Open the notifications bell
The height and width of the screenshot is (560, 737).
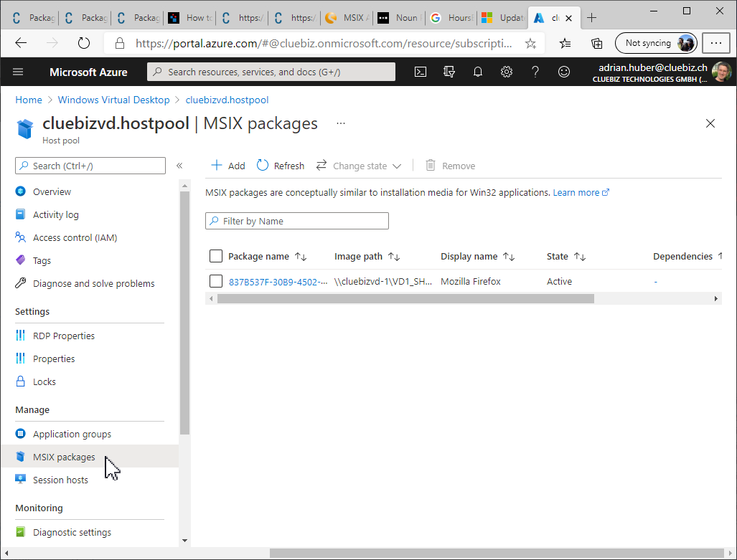(477, 72)
